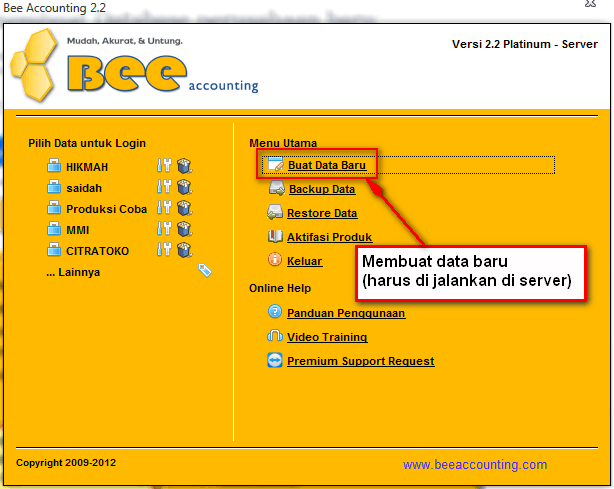614x489 pixels.
Task: Open the Aktifasi Produk link
Action: (329, 237)
